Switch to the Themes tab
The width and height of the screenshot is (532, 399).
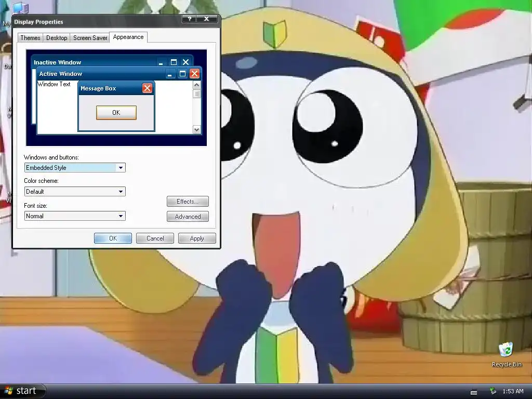30,37
